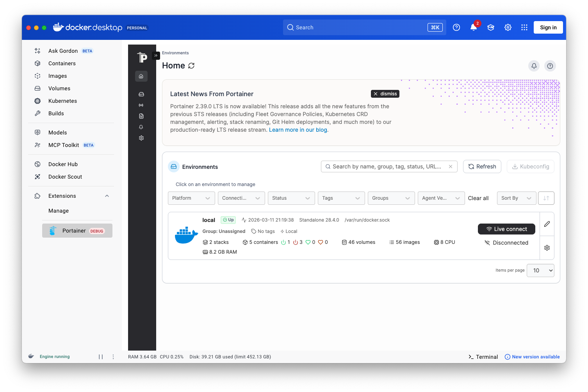
Task: Open the Agent Version filter dropdown
Action: tap(441, 198)
